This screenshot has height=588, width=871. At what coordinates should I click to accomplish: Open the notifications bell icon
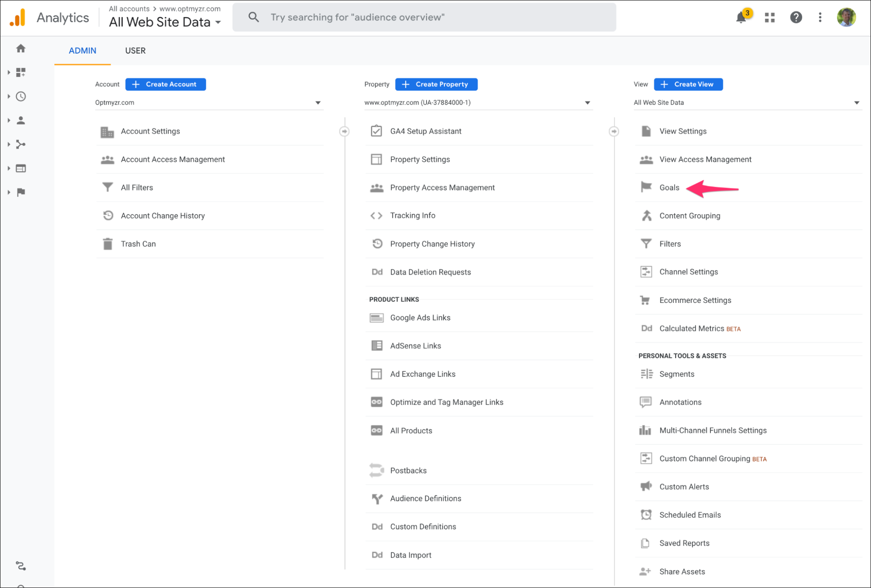tap(741, 17)
